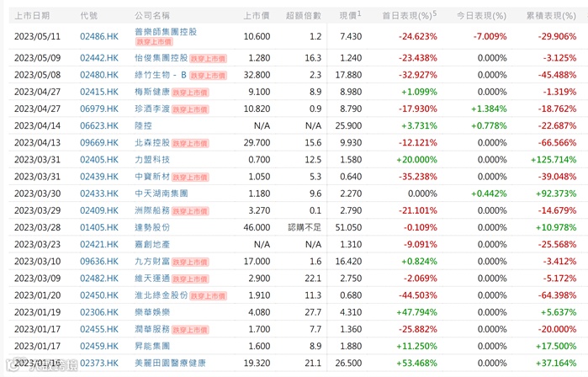This screenshot has height=377, width=588.
Task: Sort by 今日表現(%) column header
Action: coord(481,16)
